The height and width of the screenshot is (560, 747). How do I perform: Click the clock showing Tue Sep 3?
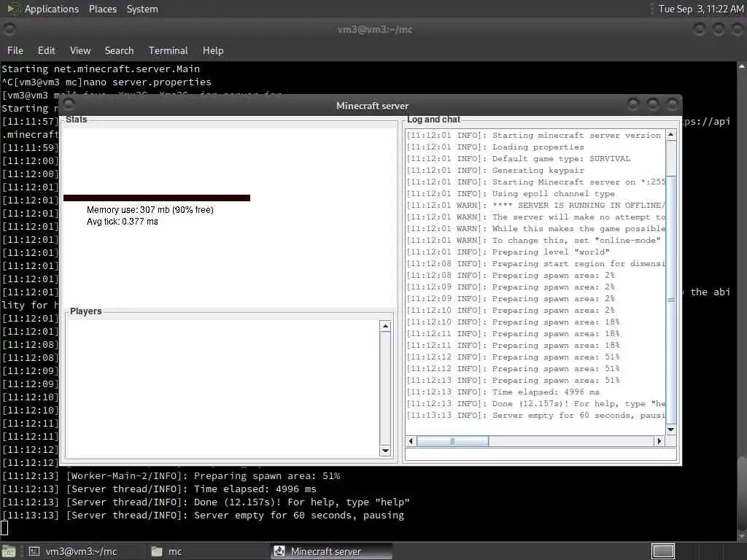point(701,9)
